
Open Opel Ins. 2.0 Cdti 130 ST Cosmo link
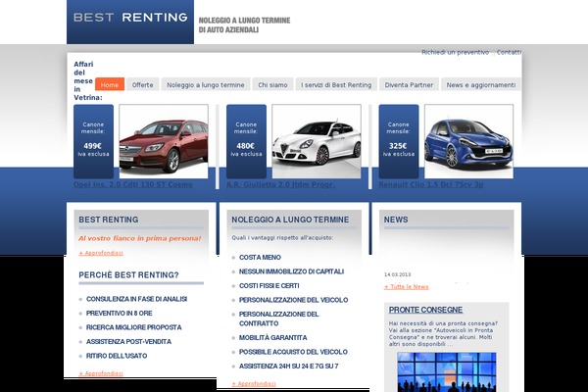133,184
